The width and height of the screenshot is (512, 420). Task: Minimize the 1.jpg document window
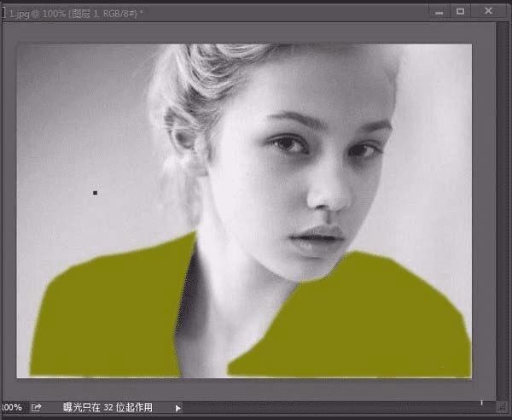(439, 12)
